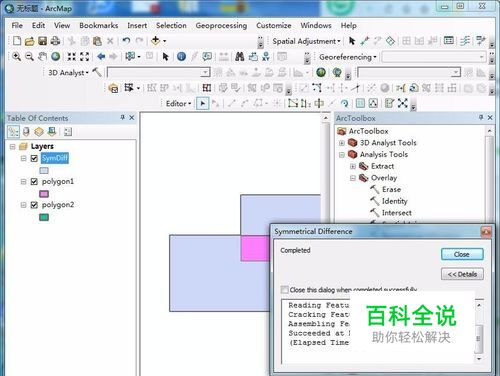The height and width of the screenshot is (376, 500).
Task: Collapse the polygon2 layer legend
Action: coord(23,205)
